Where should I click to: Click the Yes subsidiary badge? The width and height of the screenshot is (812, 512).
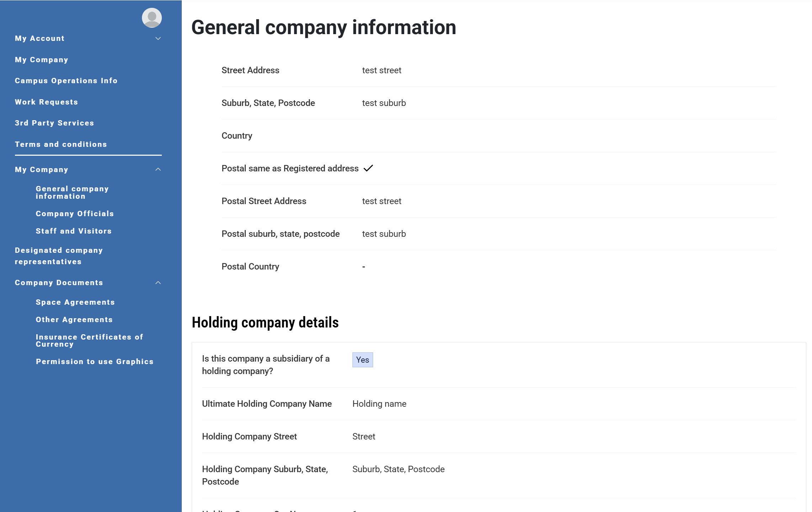[362, 360]
